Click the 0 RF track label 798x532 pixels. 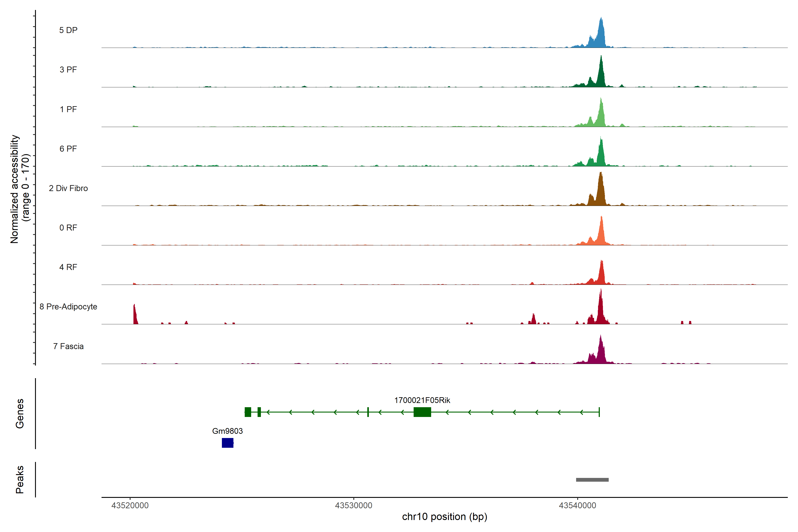coord(68,228)
